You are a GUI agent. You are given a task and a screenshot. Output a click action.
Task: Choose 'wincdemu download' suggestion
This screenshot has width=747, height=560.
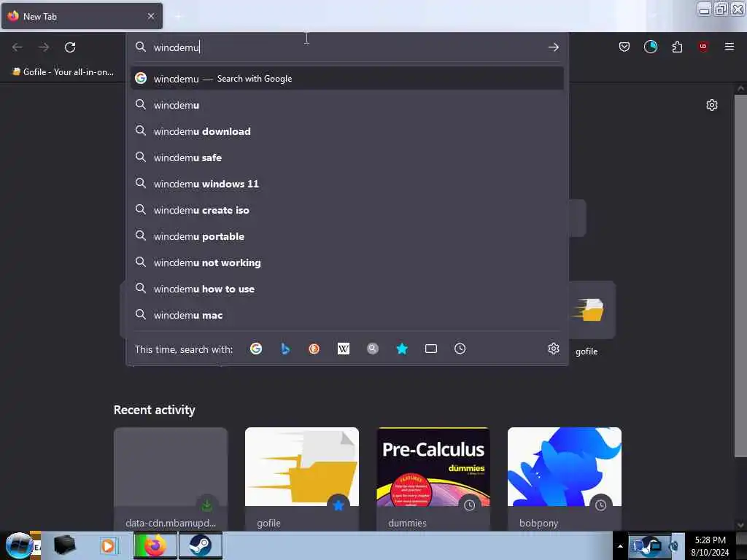(347, 131)
